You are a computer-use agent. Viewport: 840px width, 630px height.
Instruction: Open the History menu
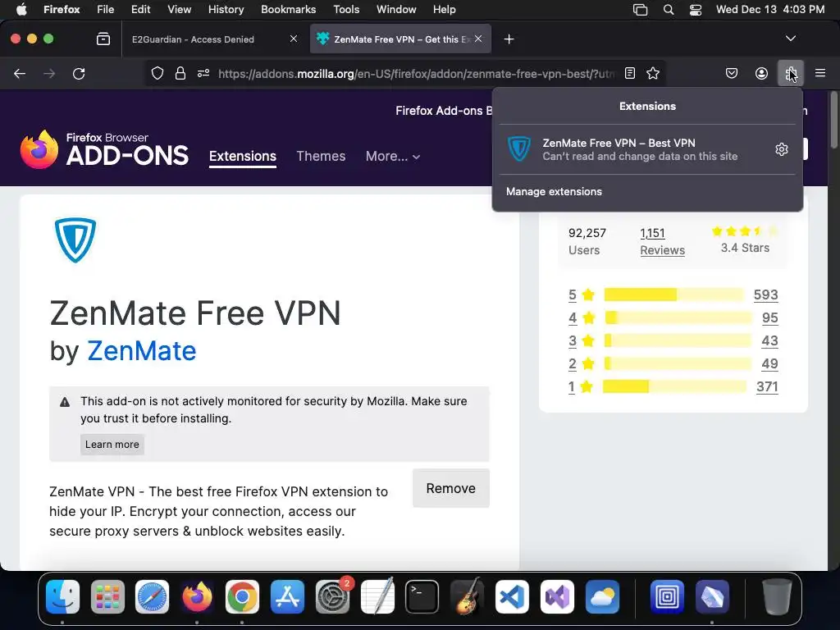(226, 10)
